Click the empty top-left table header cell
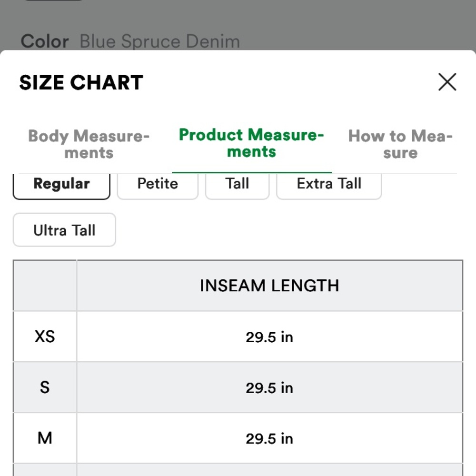The image size is (476, 476). pos(45,286)
